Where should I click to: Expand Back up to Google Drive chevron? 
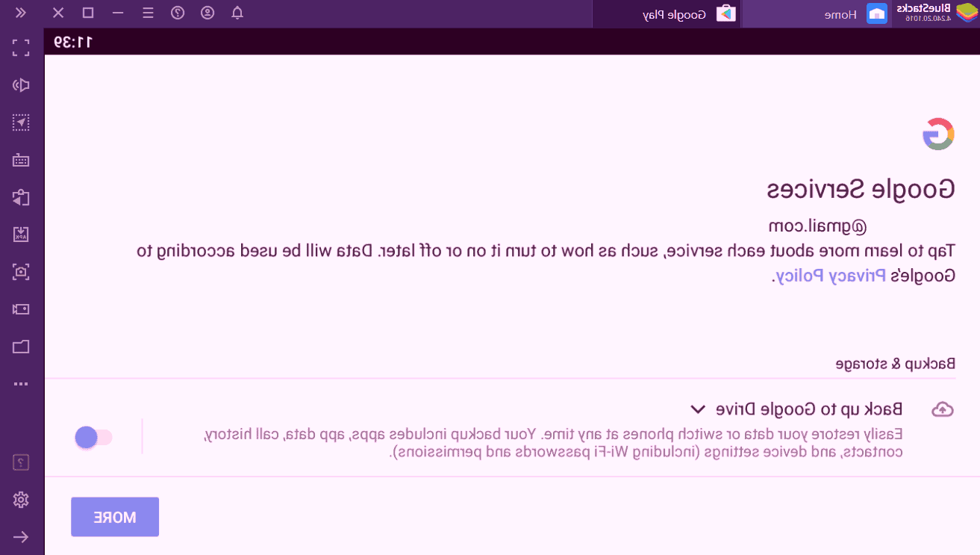point(698,409)
